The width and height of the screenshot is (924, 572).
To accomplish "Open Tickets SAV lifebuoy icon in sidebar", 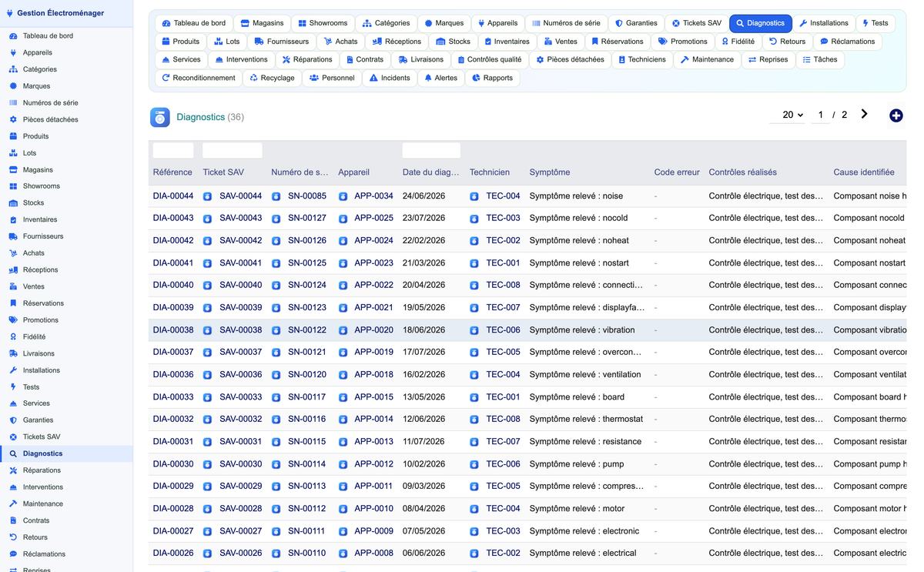I will click(13, 437).
